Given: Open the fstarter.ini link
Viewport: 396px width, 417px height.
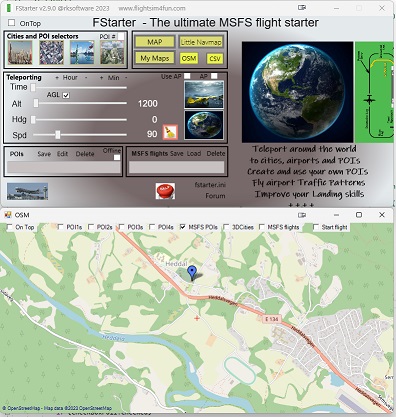Looking at the screenshot, I should [210, 184].
